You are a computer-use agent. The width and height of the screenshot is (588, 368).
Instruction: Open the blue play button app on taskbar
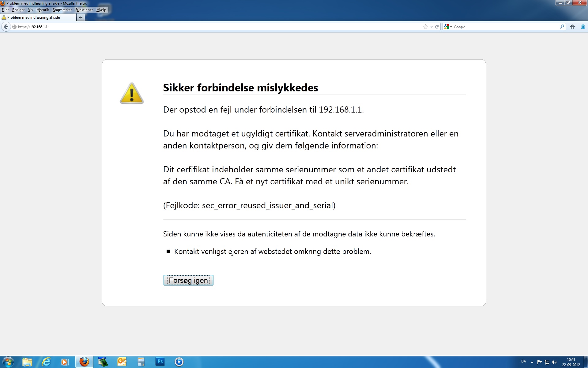pyautogui.click(x=179, y=362)
